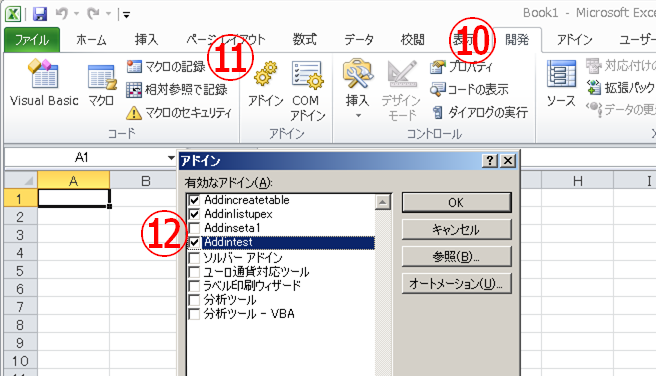
Task: Click the Redo icon in Quick Access Toolbar
Action: [x=93, y=14]
